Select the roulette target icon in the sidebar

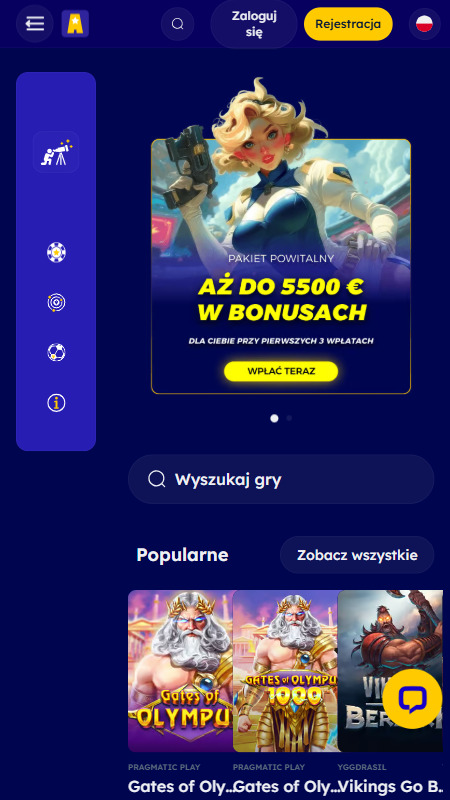pyautogui.click(x=56, y=303)
